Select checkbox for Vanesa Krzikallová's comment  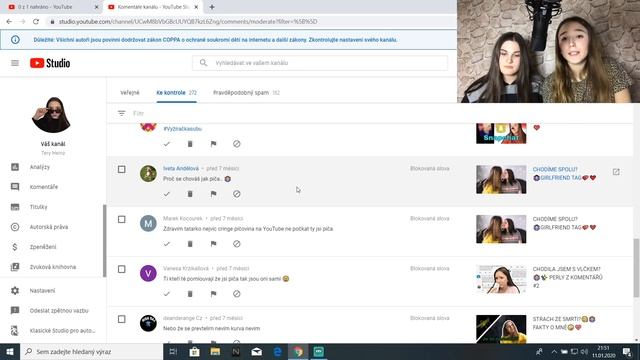point(122,269)
